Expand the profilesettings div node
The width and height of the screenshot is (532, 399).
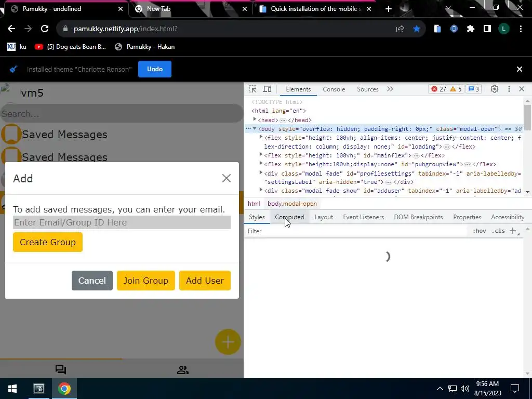tap(261, 172)
